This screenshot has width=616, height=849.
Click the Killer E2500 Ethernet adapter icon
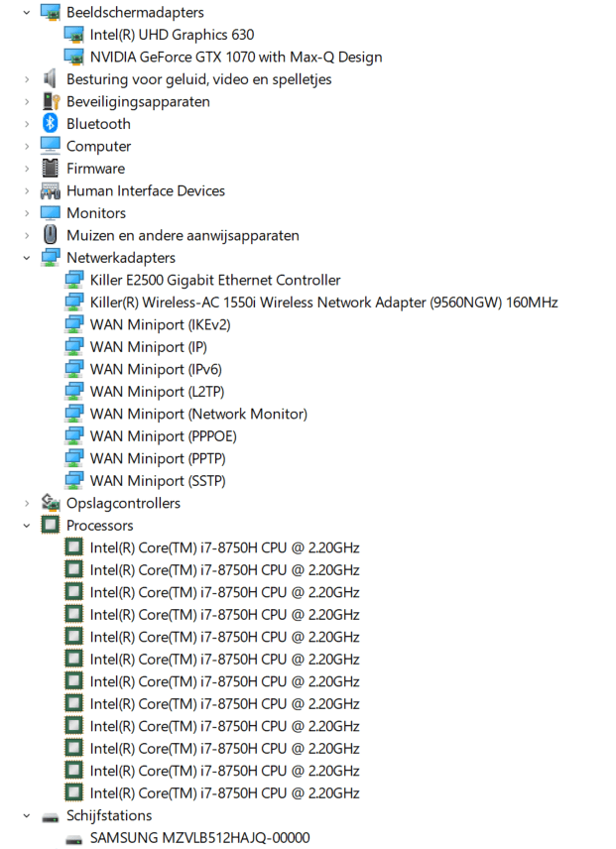click(x=73, y=280)
